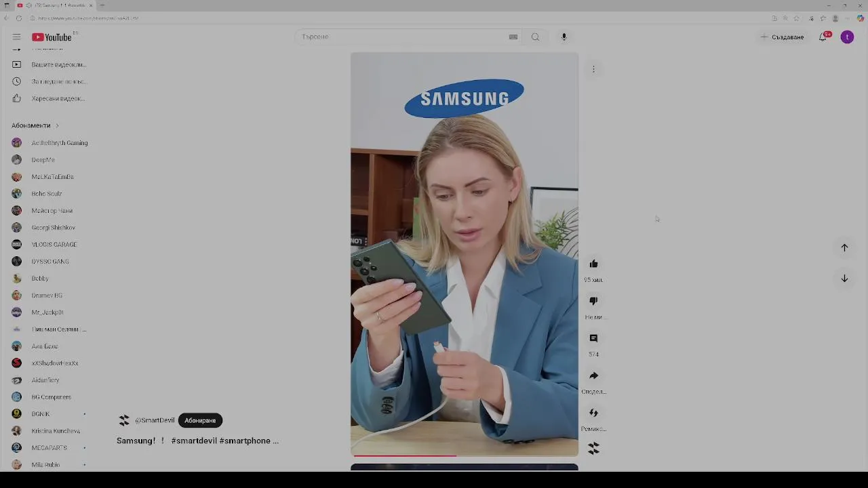The image size is (868, 488).
Task: Start voice search with microphone icon
Action: coord(564,37)
